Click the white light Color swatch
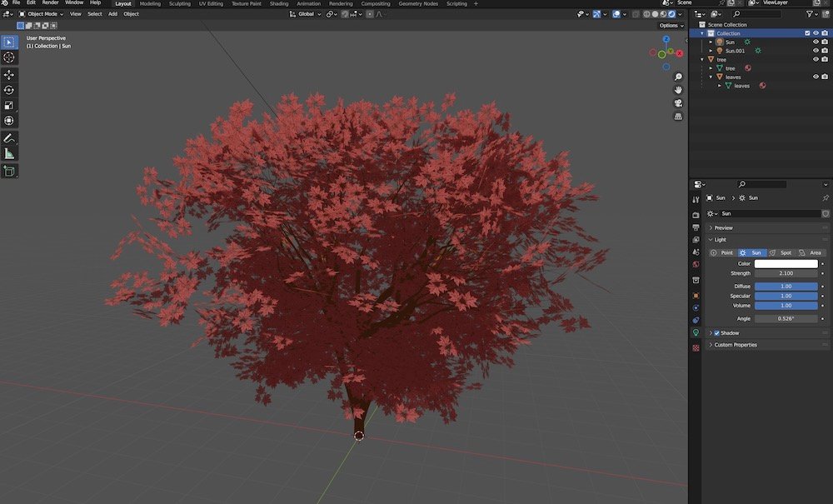 786,264
